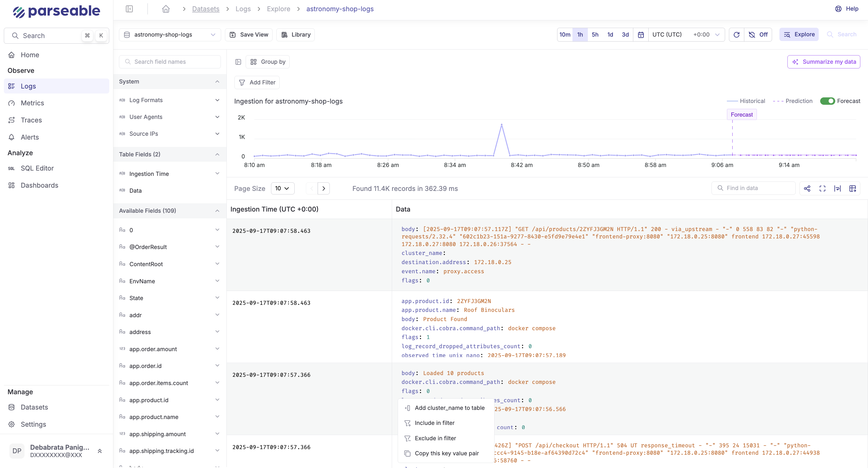This screenshot has height=468, width=868.
Task: Click Add Filter
Action: (257, 83)
